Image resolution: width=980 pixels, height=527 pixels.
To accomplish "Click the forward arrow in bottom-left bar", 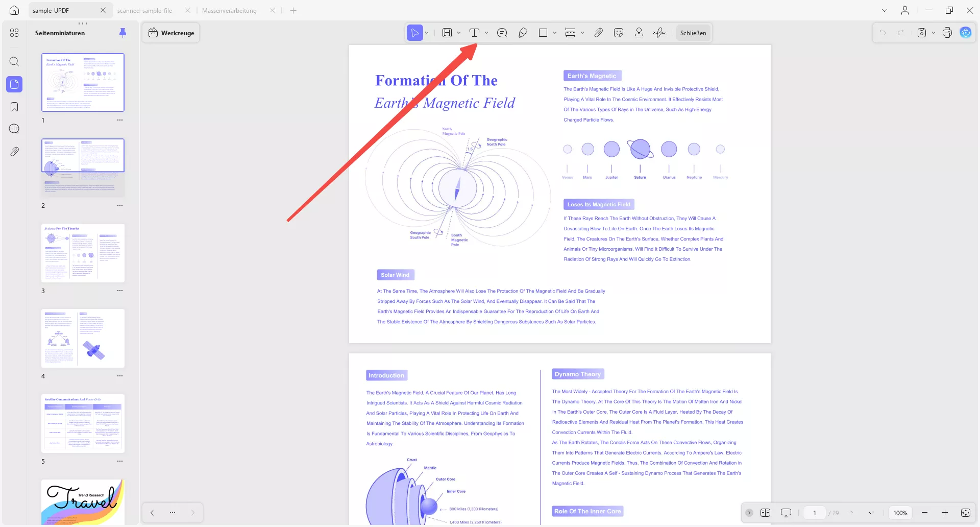I will [x=193, y=513].
